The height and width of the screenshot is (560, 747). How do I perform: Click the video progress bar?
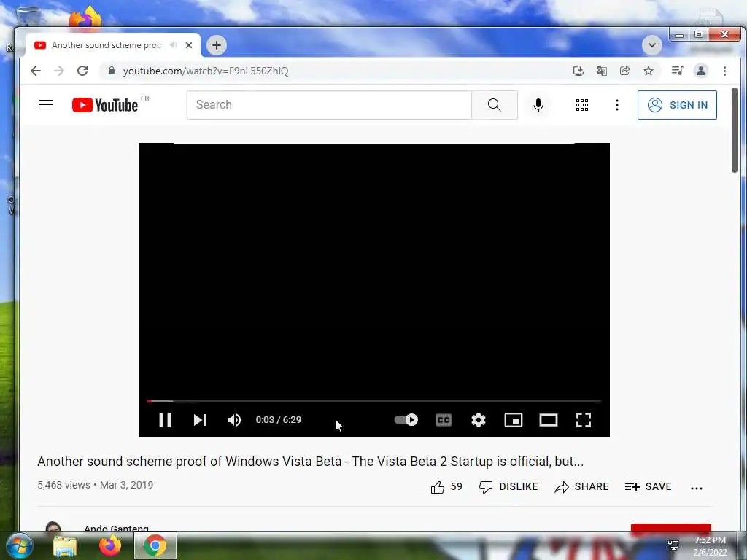tap(374, 402)
